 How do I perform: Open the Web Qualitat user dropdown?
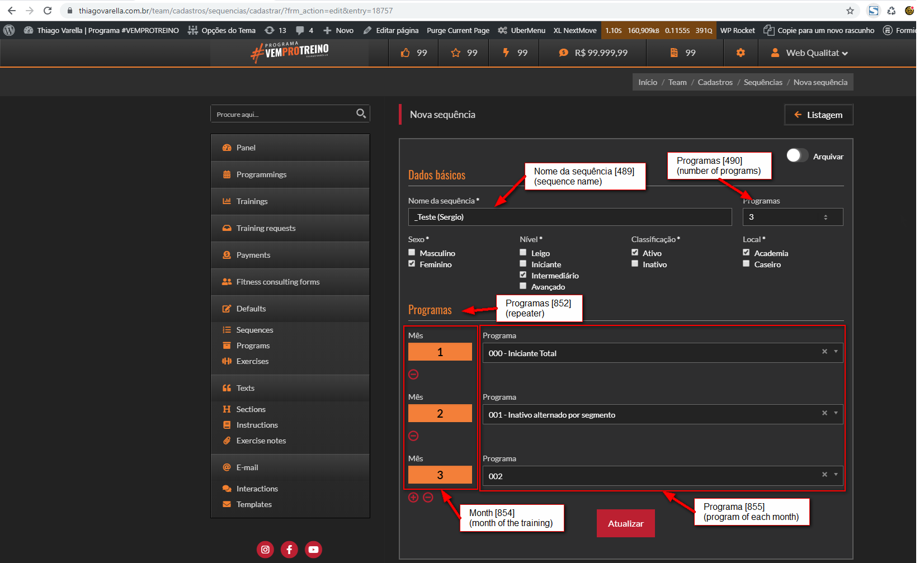(x=809, y=53)
